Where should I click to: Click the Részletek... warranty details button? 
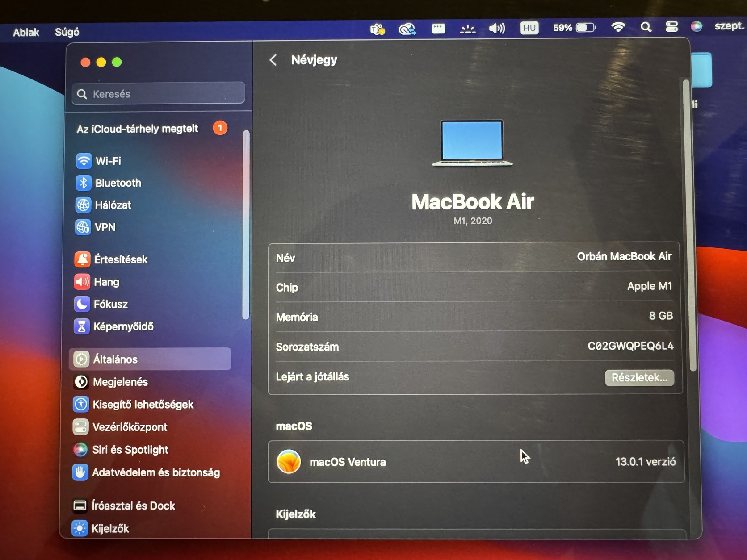[639, 377]
